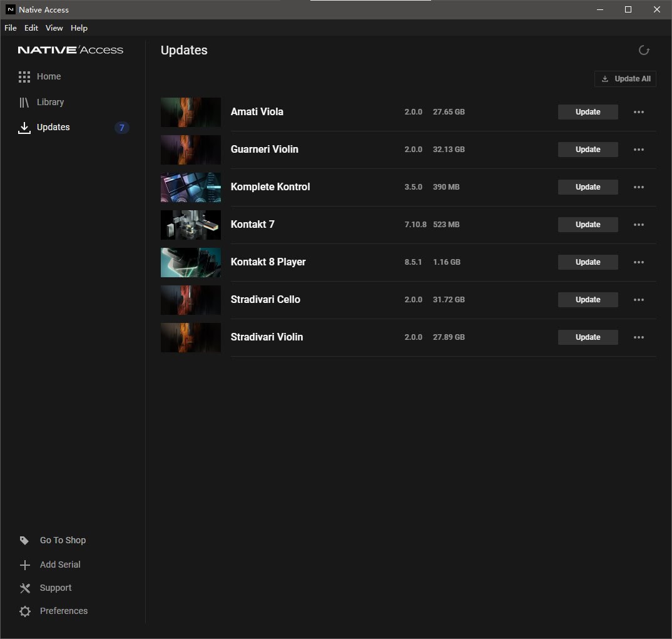672x639 pixels.
Task: Expand more options for Amati Viola
Action: (638, 112)
